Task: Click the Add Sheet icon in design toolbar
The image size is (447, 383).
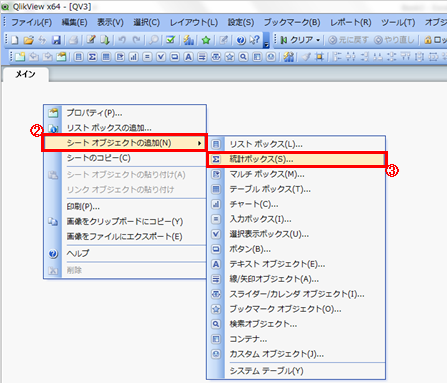Action: 20,57
